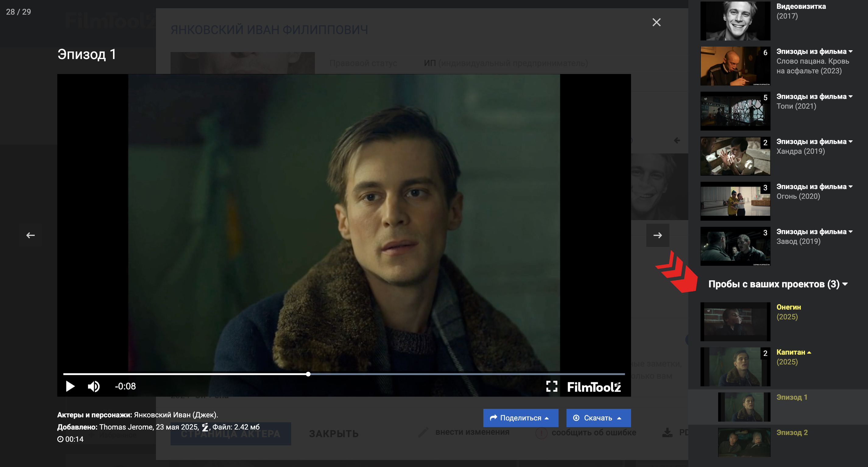Click ЗАКРЫТЬ button in background dialog
The image size is (868, 467).
(x=334, y=434)
